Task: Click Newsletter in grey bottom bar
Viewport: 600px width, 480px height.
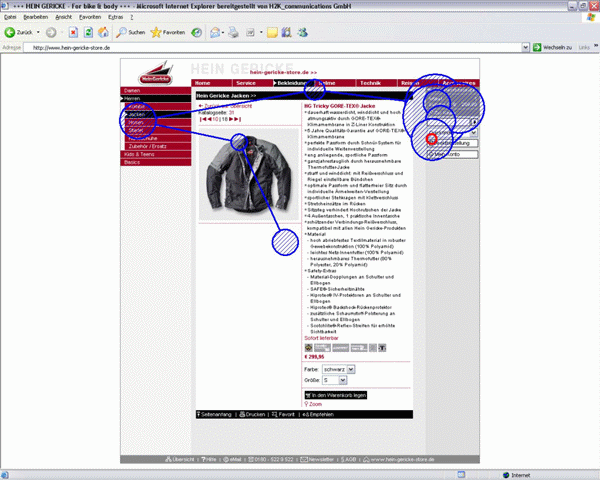Action: (317, 459)
